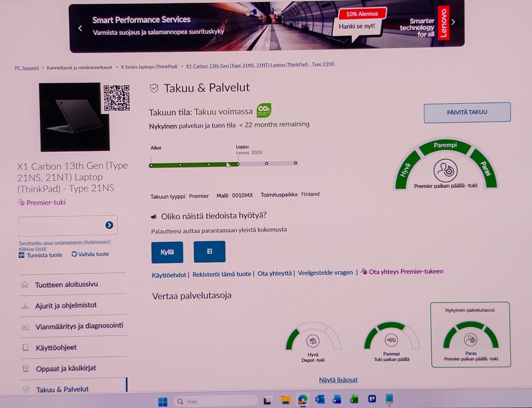The image size is (532, 408).
Task: Click the green warranty progress bar
Action: pos(194,164)
